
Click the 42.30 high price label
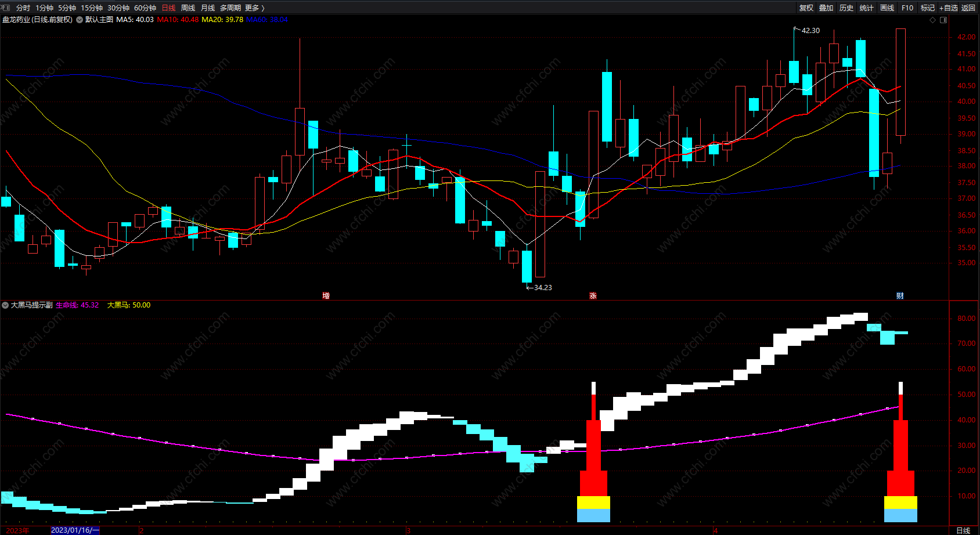(x=810, y=31)
